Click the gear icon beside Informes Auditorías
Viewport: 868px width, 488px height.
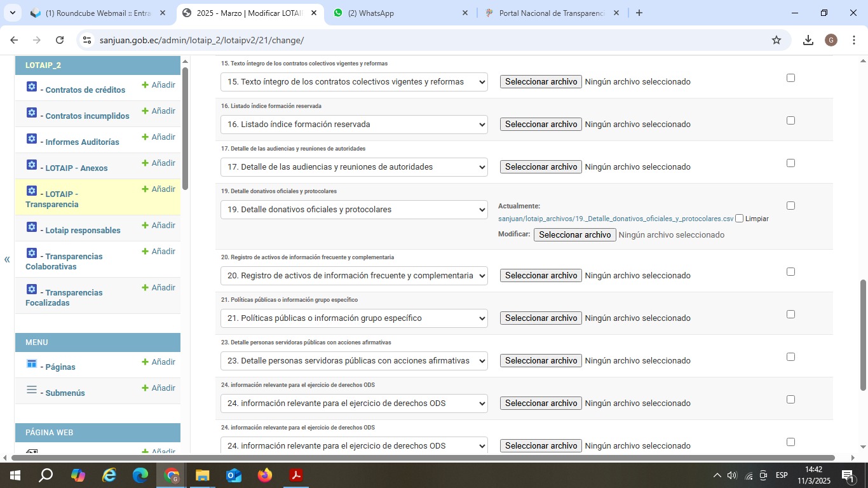[32, 139]
